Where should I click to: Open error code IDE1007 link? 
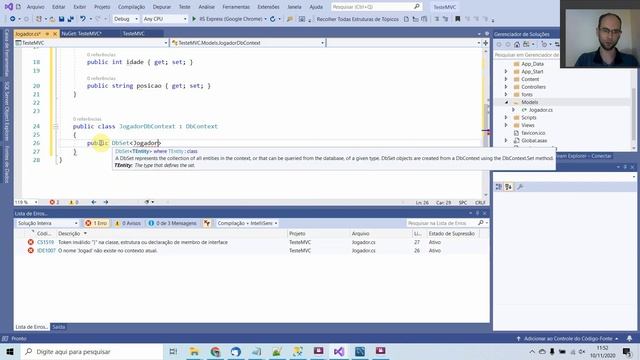pos(46,251)
